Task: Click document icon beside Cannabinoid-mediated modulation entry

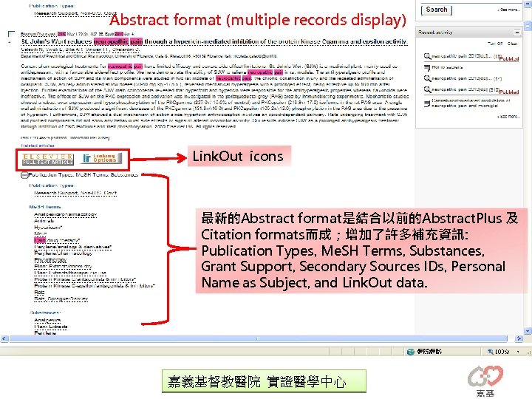Action: click(427, 103)
